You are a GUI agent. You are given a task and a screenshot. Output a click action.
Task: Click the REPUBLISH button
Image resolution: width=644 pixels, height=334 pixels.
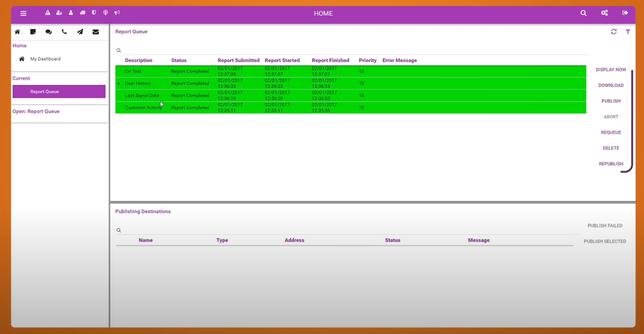click(611, 164)
